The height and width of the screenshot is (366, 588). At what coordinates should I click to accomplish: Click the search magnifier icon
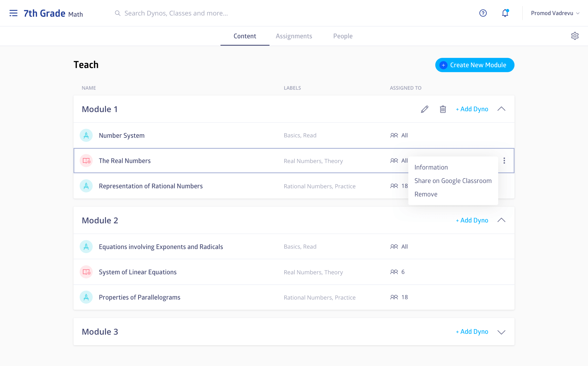tap(118, 13)
